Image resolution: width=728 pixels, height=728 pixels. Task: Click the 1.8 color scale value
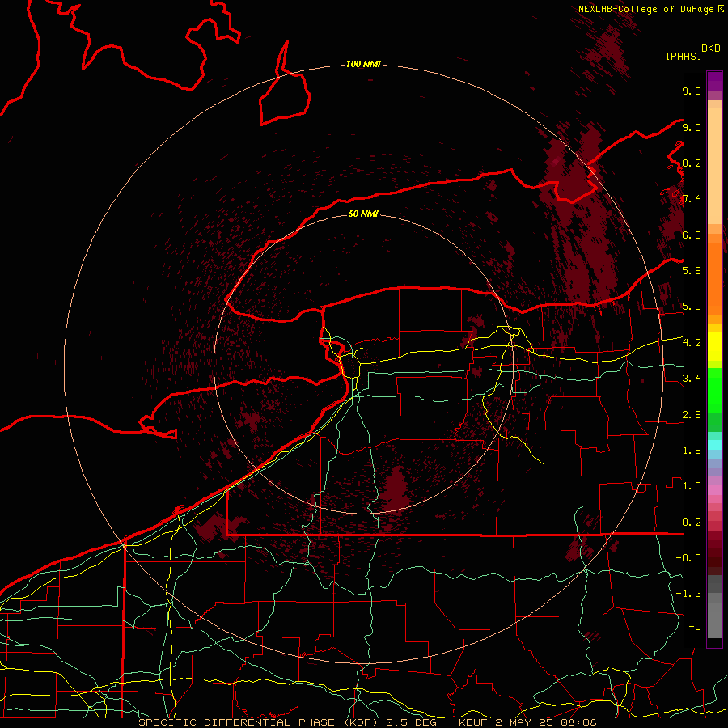pyautogui.click(x=692, y=451)
